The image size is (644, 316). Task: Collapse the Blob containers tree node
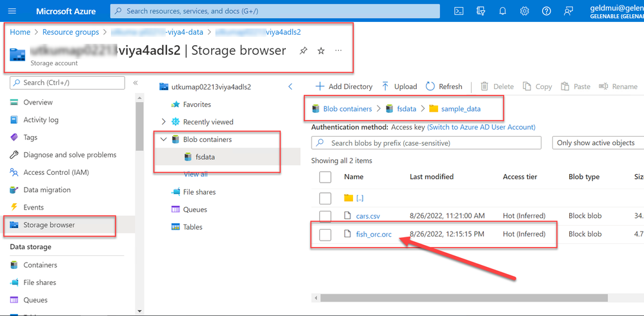164,139
